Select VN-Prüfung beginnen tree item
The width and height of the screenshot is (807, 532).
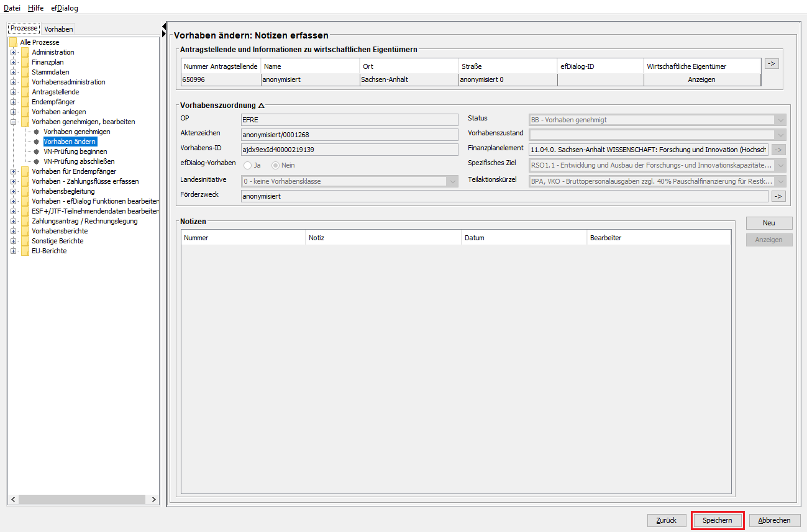click(75, 151)
